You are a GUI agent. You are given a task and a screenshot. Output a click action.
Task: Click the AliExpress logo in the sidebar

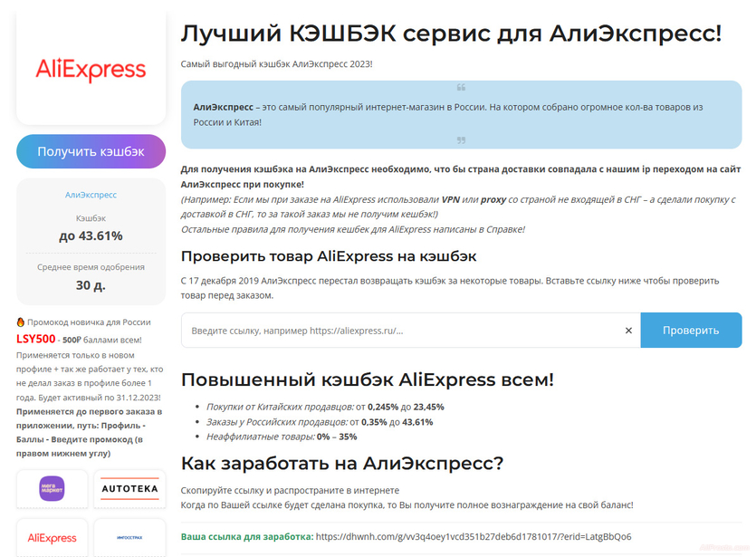(x=91, y=70)
